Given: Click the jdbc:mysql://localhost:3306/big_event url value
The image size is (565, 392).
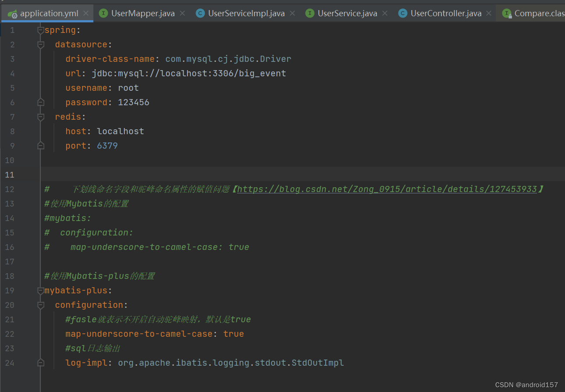Looking at the screenshot, I should coord(189,73).
